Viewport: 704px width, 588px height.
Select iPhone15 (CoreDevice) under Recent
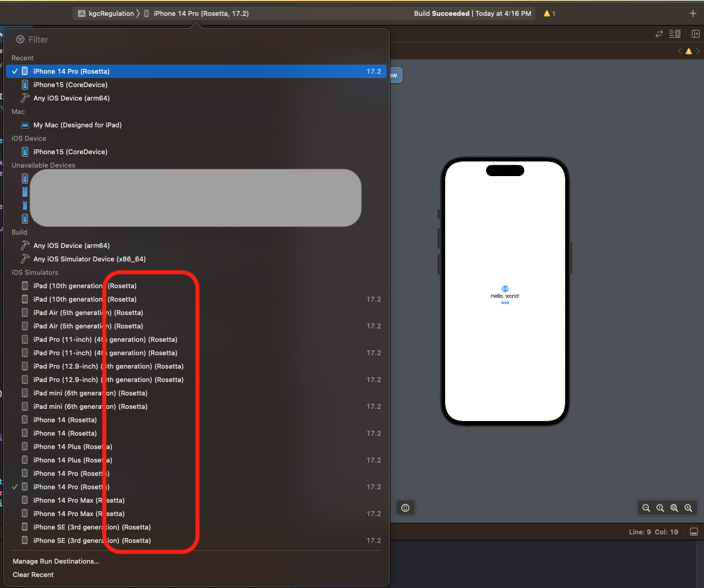click(x=196, y=85)
